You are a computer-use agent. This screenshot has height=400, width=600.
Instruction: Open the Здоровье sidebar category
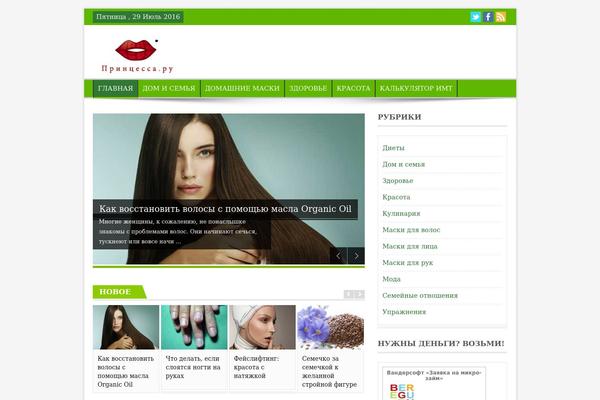[x=398, y=181]
